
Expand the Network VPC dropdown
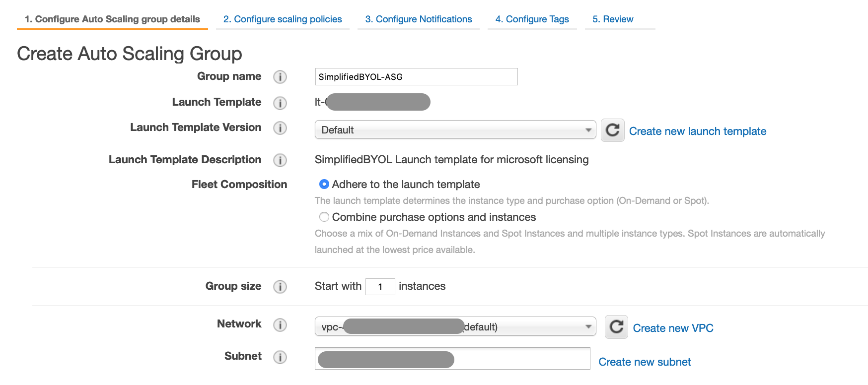point(455,326)
